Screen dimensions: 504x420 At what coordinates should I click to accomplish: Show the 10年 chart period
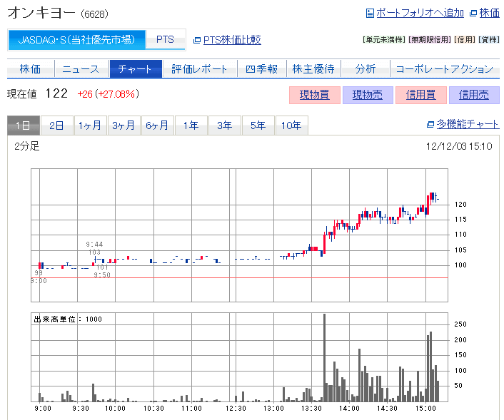tap(291, 126)
